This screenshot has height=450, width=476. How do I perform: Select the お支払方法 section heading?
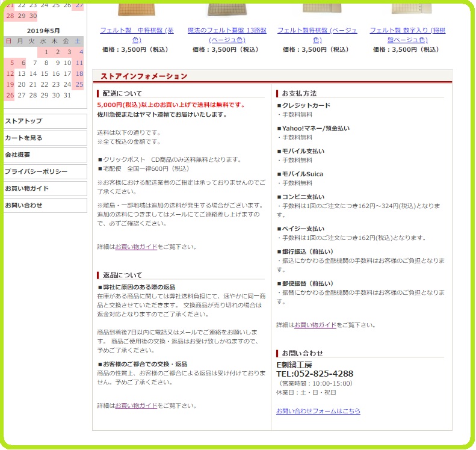299,93
